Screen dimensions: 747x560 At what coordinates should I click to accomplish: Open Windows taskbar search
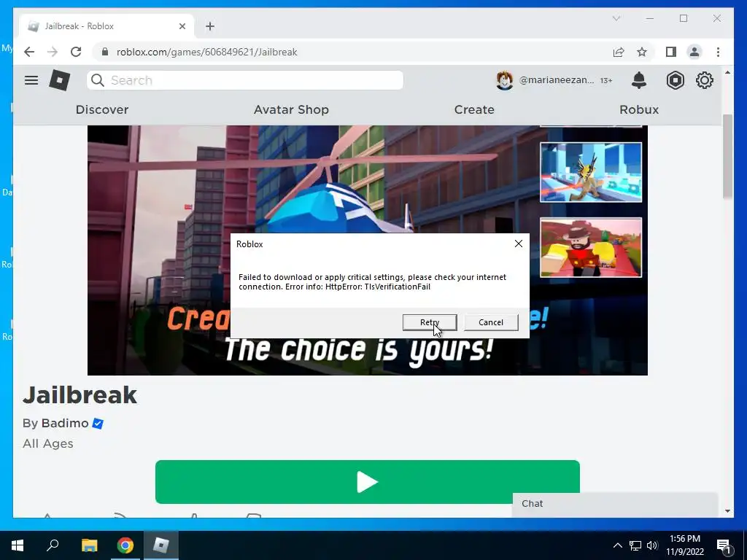click(53, 545)
